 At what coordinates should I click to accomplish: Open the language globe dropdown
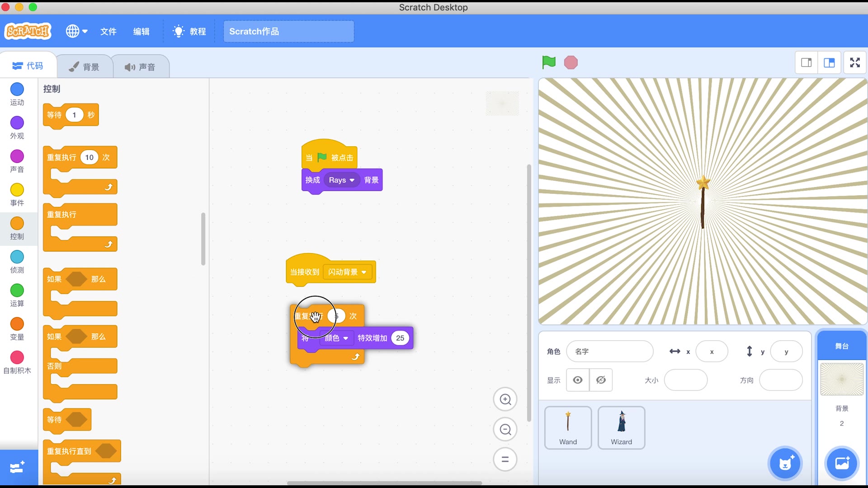tap(76, 31)
